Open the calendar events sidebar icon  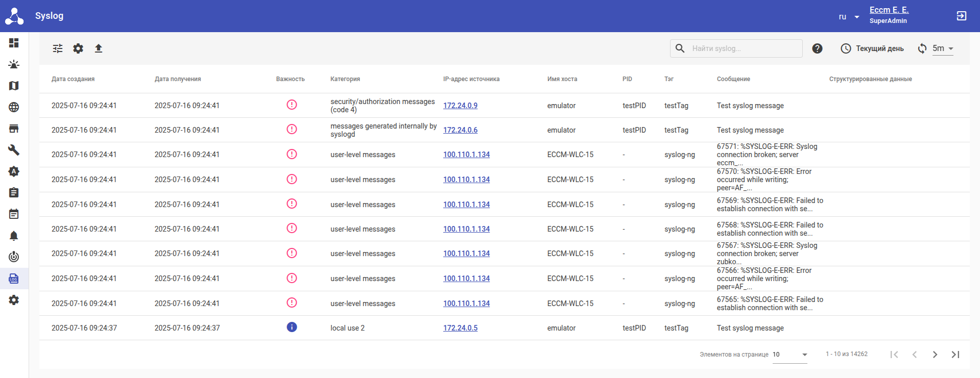tap(14, 214)
